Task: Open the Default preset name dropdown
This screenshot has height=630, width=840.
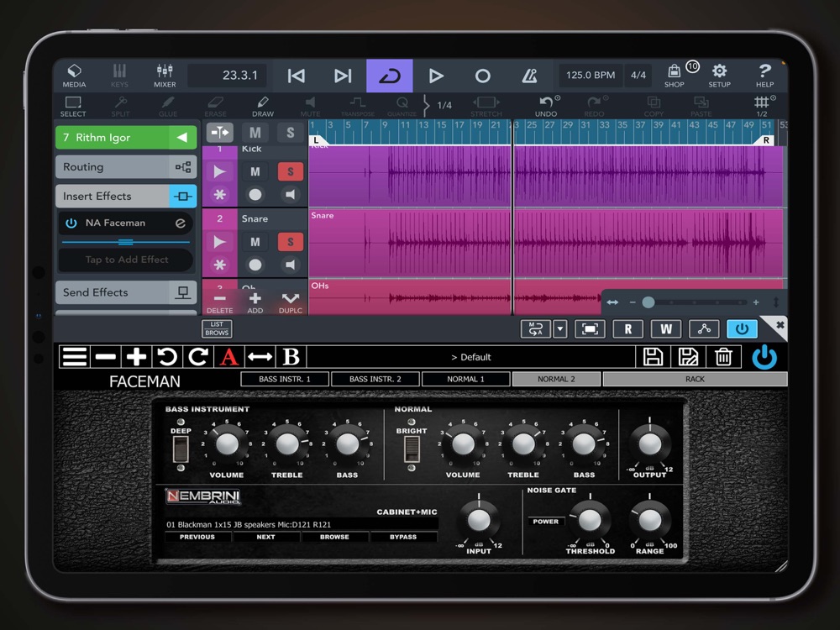Action: coord(471,357)
